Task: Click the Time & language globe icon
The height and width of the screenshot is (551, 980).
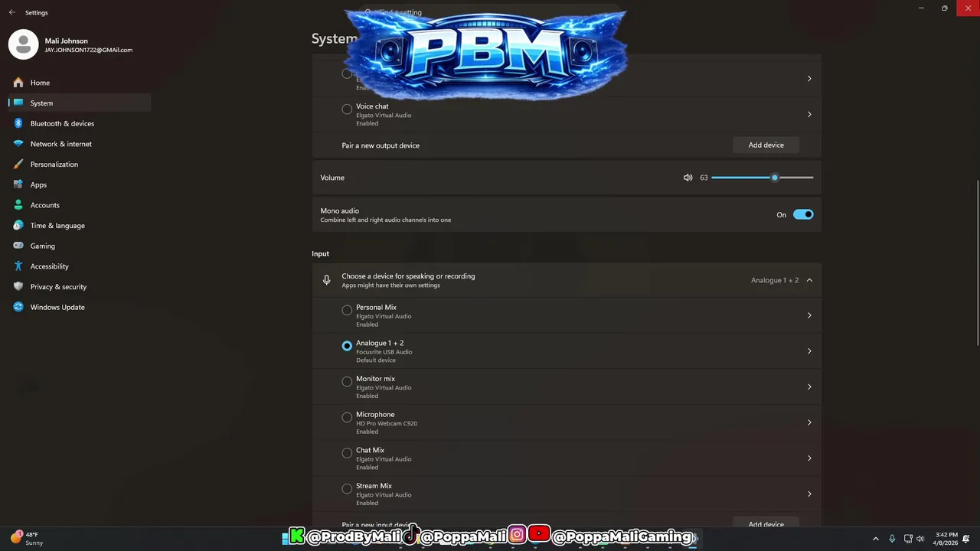Action: point(18,226)
